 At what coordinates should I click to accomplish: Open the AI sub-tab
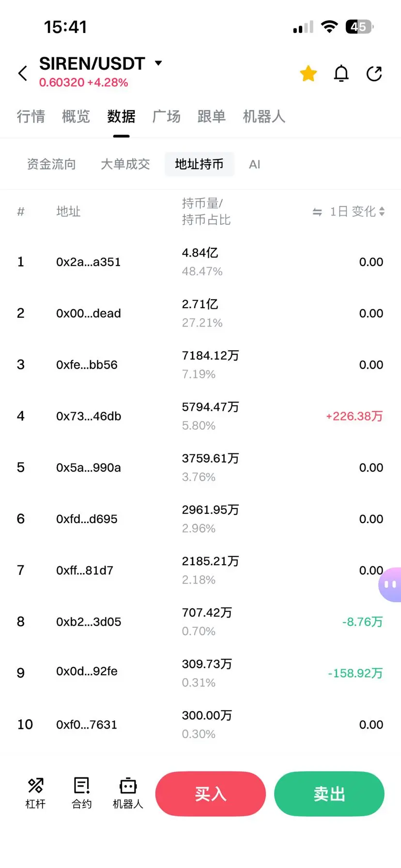[x=254, y=165]
